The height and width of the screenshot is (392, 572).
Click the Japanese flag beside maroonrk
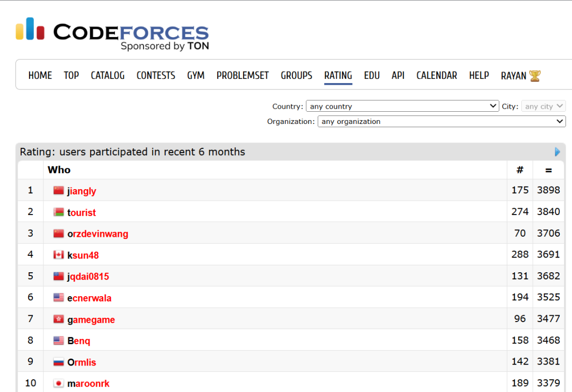[x=58, y=382]
